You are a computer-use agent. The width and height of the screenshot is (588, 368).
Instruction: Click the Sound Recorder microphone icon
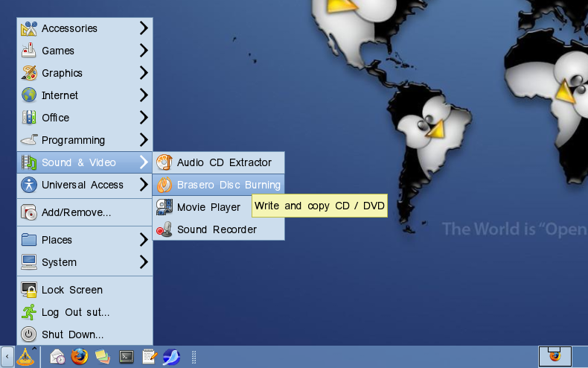tap(164, 229)
